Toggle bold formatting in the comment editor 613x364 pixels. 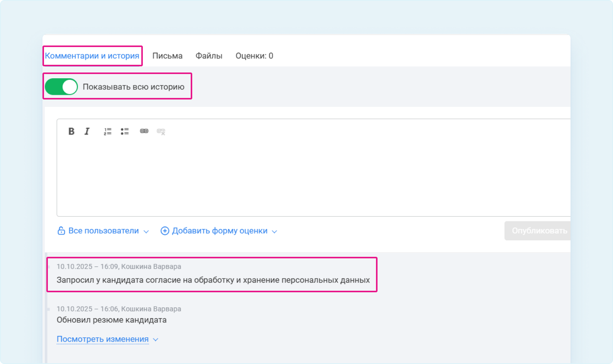(71, 131)
